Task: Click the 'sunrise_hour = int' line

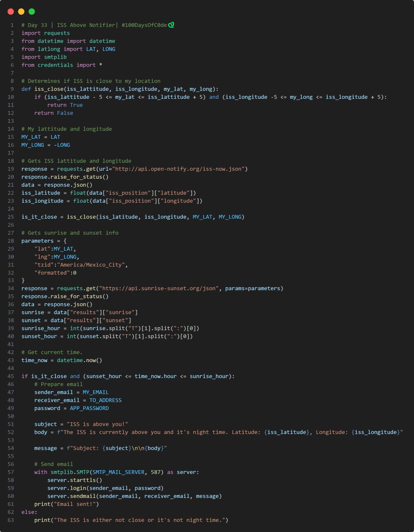Action: coord(110,329)
